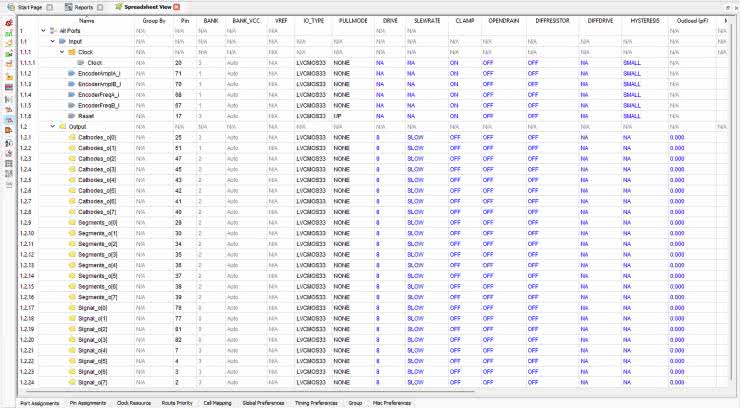The width and height of the screenshot is (740, 408).
Task: Select the Cathodes_o[0] row name
Action: (98, 138)
